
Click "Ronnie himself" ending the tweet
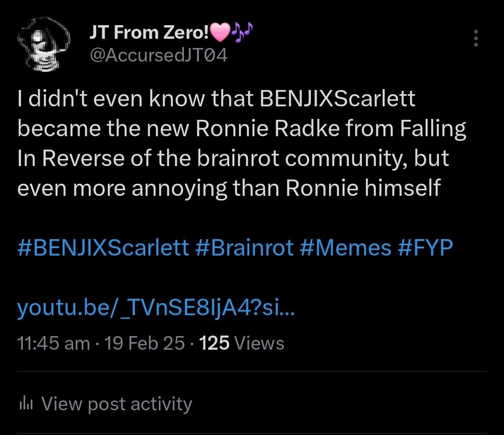pyautogui.click(x=363, y=189)
